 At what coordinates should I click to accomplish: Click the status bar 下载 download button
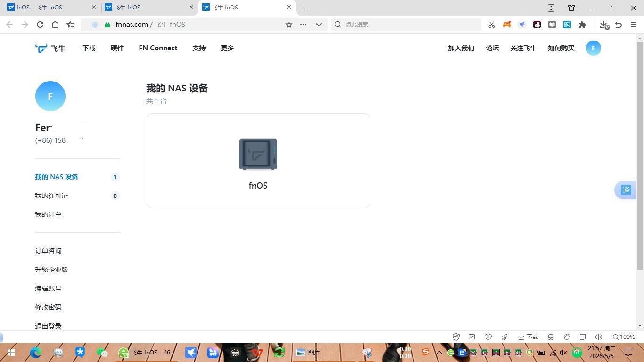(528, 337)
